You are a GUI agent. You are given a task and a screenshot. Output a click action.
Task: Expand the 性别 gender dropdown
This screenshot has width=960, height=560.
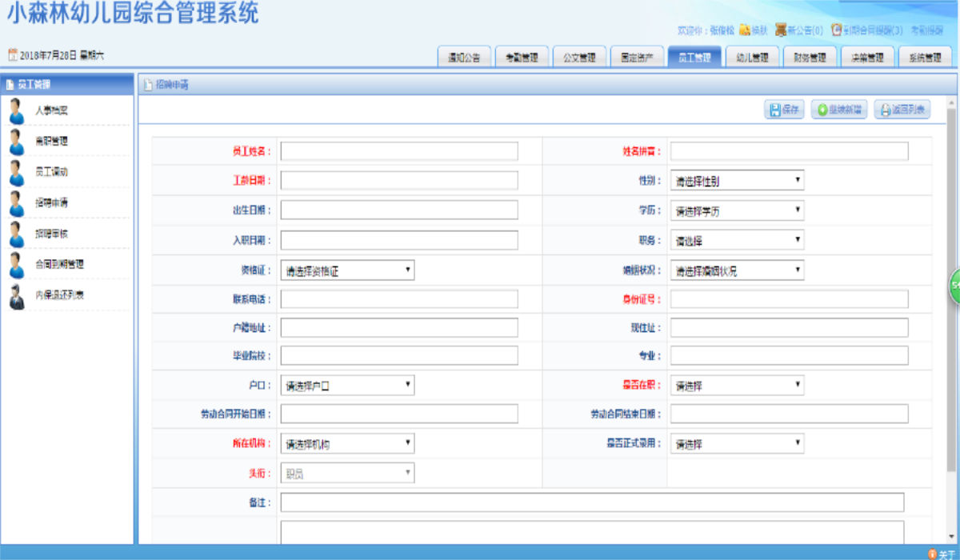[737, 181]
